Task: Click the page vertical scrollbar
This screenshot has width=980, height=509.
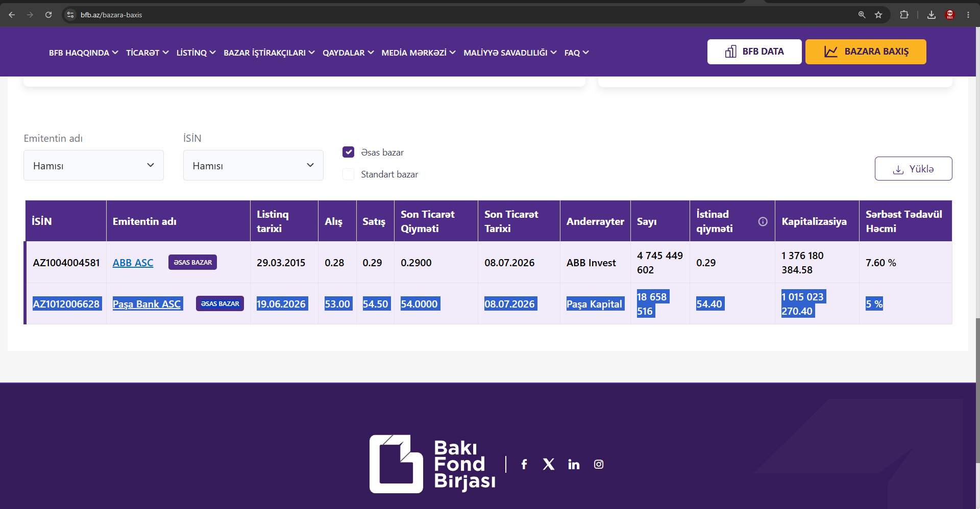Action: [x=977, y=391]
